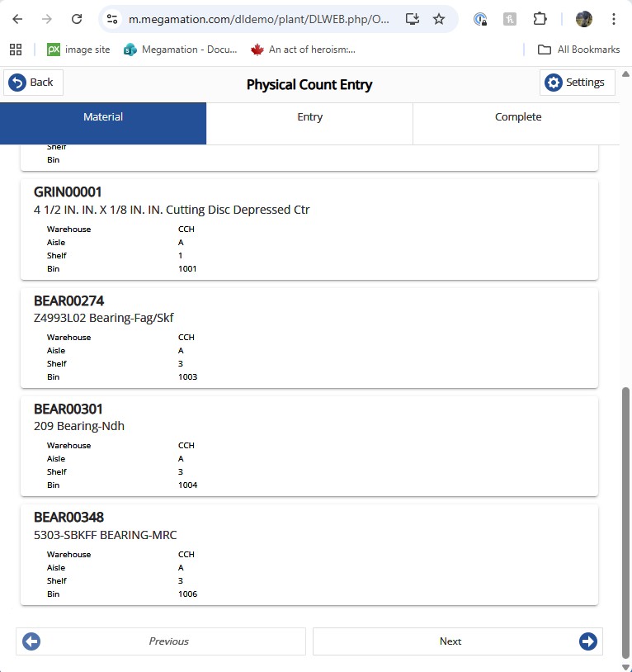Switch to the Entry tab
632x672 pixels.
click(x=309, y=117)
